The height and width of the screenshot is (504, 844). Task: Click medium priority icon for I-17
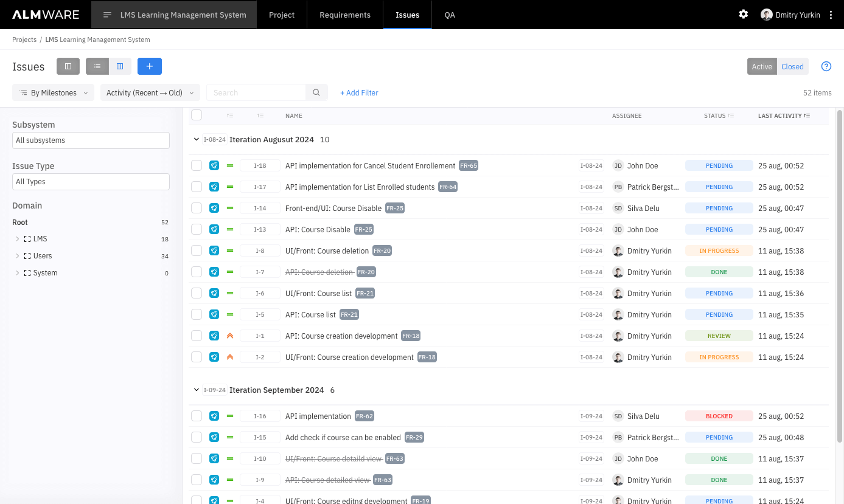pyautogui.click(x=230, y=187)
